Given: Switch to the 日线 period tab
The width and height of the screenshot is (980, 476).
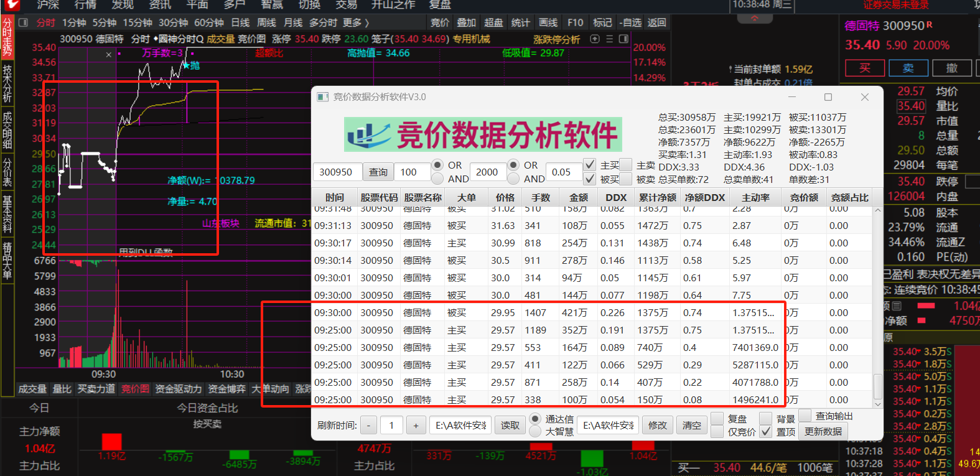Looking at the screenshot, I should pos(240,22).
